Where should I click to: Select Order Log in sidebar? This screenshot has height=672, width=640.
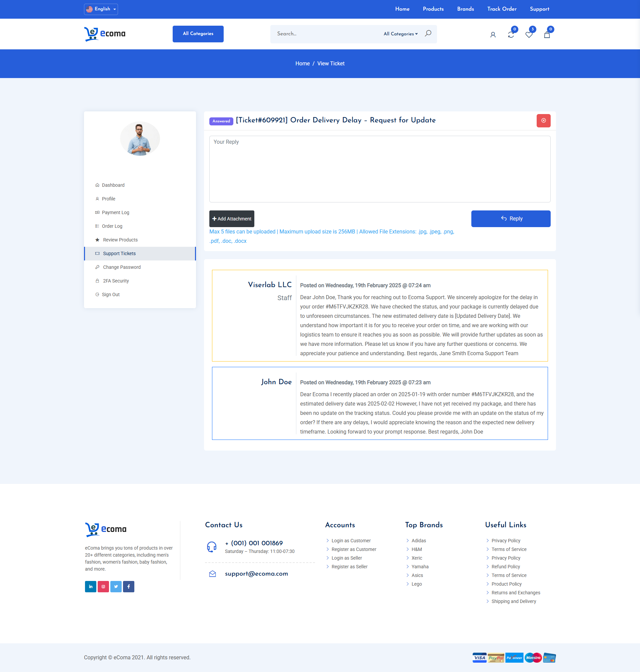tap(112, 226)
